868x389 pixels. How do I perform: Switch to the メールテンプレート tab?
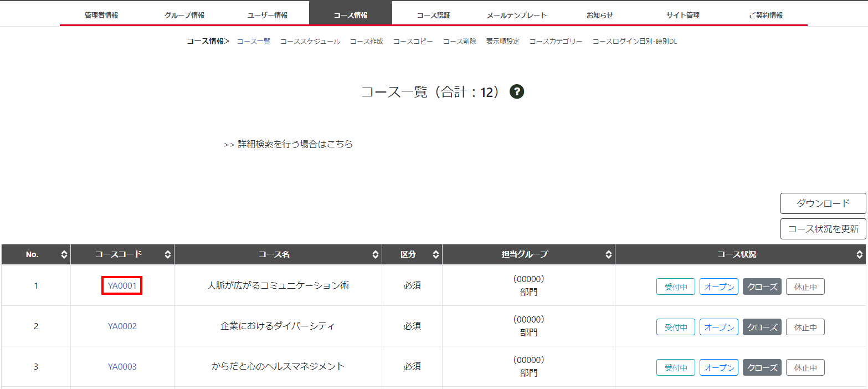pos(516,15)
